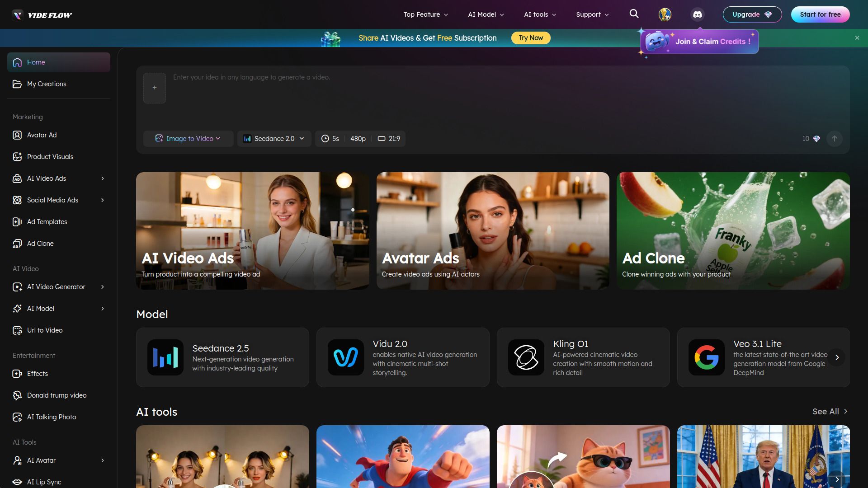Open the Vidu 2.0 model icon
Viewport: 868px width, 488px height.
[x=345, y=357]
